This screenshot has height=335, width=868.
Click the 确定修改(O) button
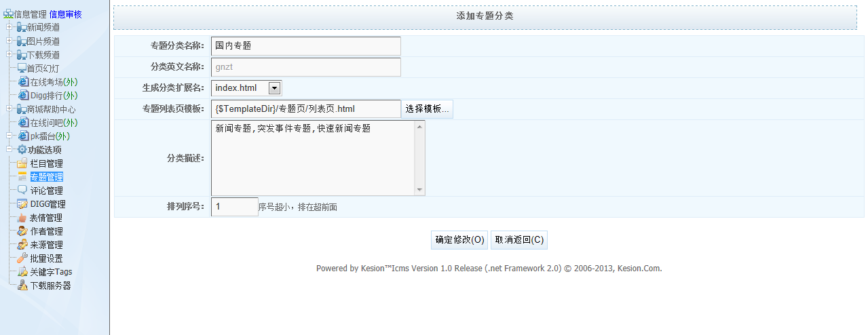pyautogui.click(x=459, y=240)
